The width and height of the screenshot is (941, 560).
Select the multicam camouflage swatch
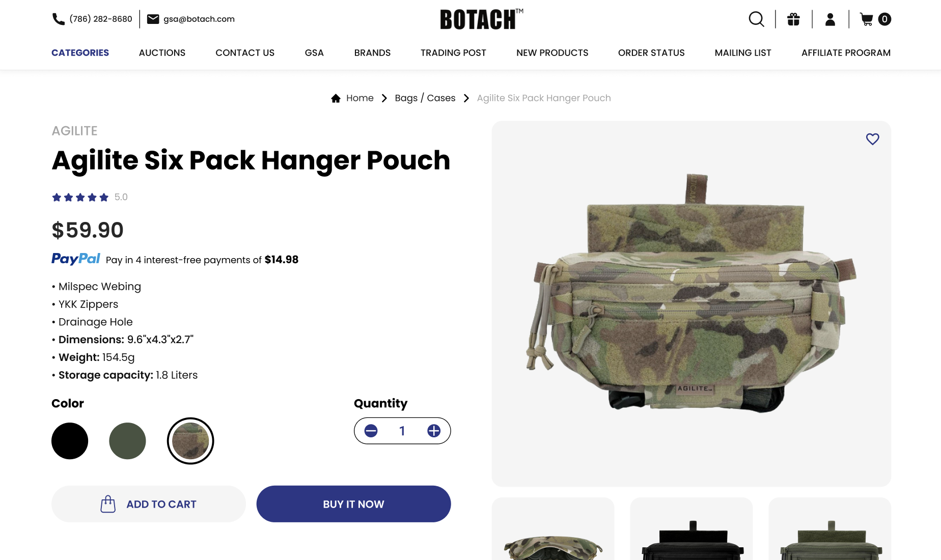click(190, 441)
